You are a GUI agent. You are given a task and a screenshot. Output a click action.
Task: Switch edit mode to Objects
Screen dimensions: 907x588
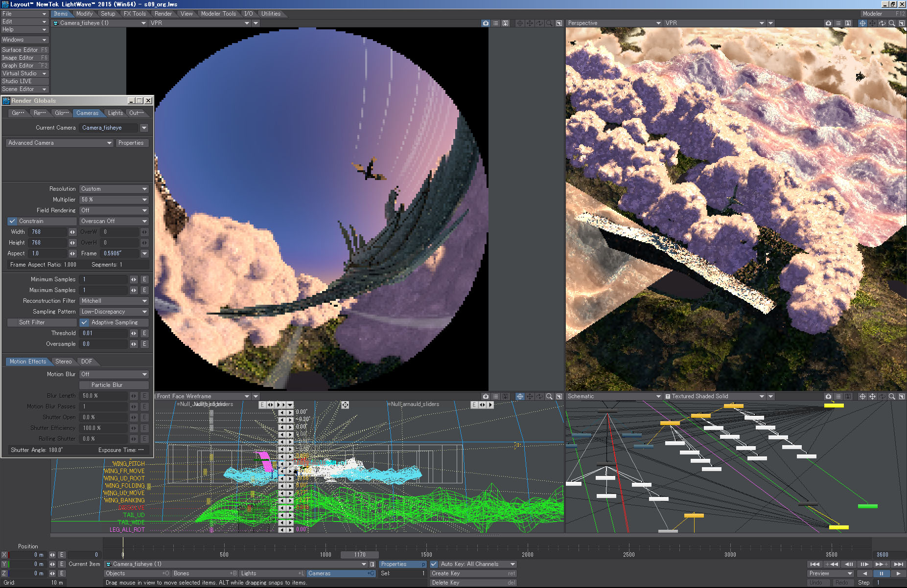137,573
